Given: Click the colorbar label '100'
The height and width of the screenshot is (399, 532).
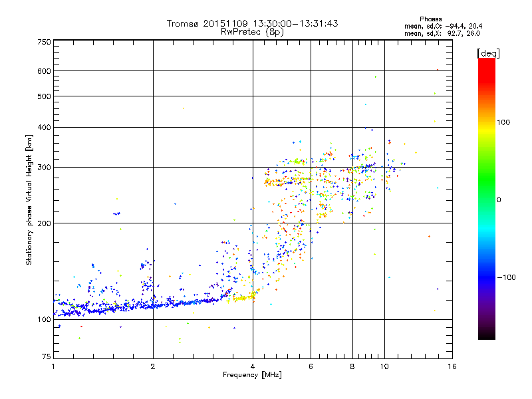Looking at the screenshot, I should point(503,122).
